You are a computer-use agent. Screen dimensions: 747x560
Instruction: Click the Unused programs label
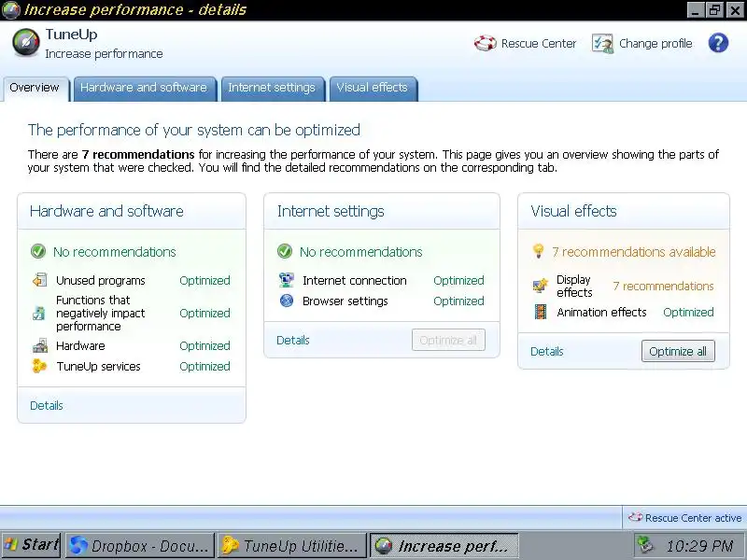point(101,281)
